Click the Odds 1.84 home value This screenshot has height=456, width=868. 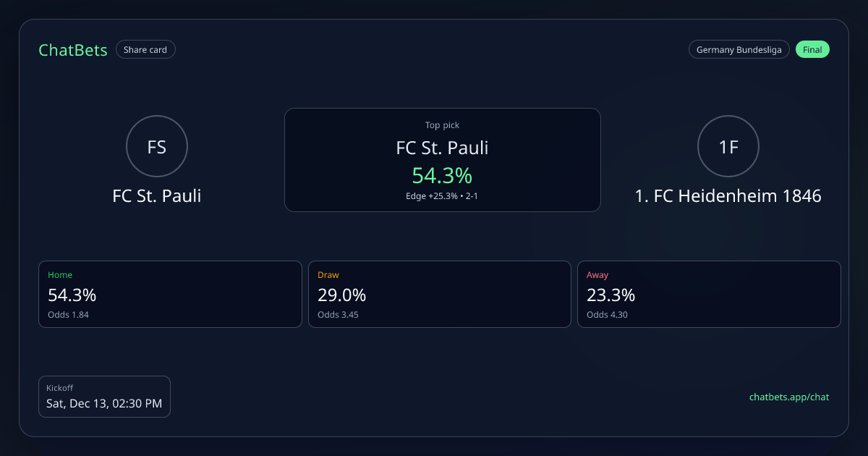pos(68,315)
